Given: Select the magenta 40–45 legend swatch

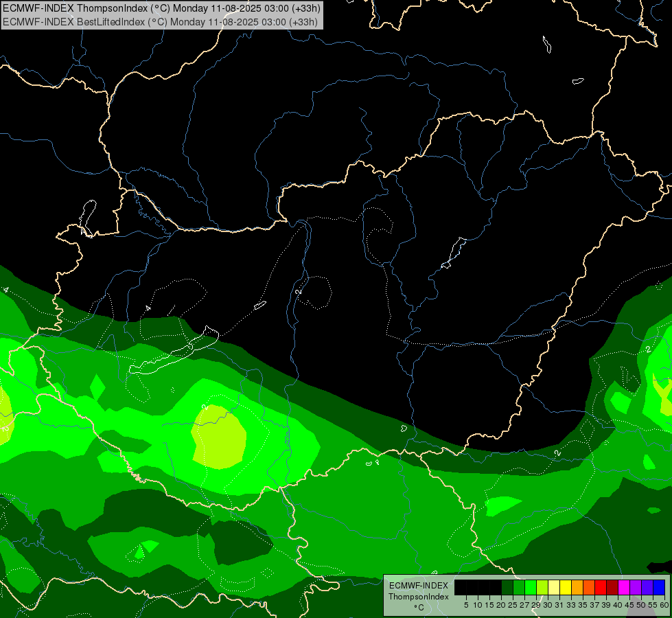Looking at the screenshot, I should point(624,587).
